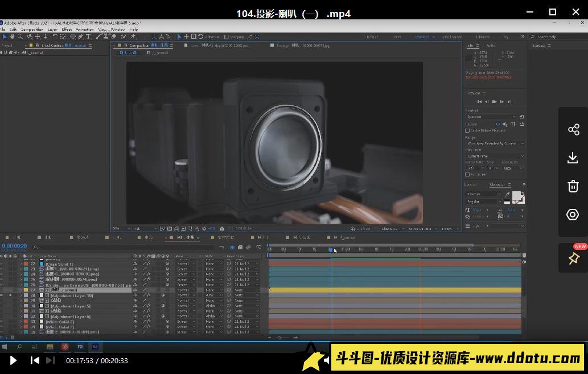This screenshot has width=588, height=374.
Task: Open the Range dropdown in Preview
Action: (x=495, y=143)
